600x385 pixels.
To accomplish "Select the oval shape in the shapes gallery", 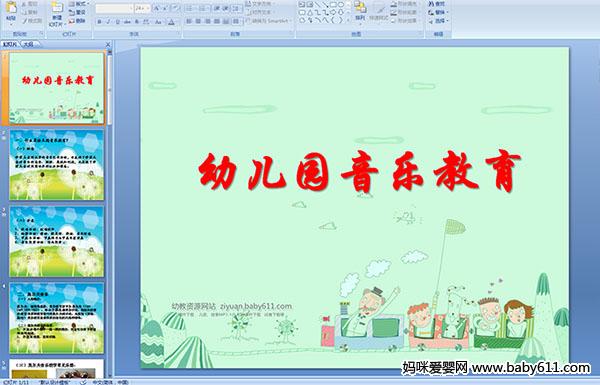I will point(340,5).
